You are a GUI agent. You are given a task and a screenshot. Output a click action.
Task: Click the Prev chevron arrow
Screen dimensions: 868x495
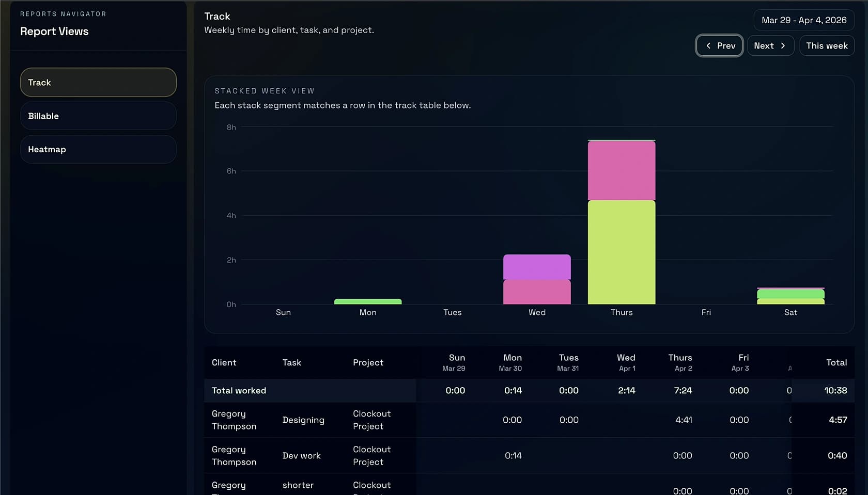pyautogui.click(x=708, y=45)
